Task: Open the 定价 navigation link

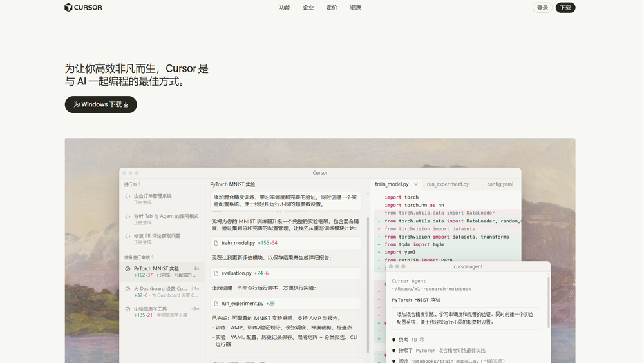Action: [x=332, y=8]
